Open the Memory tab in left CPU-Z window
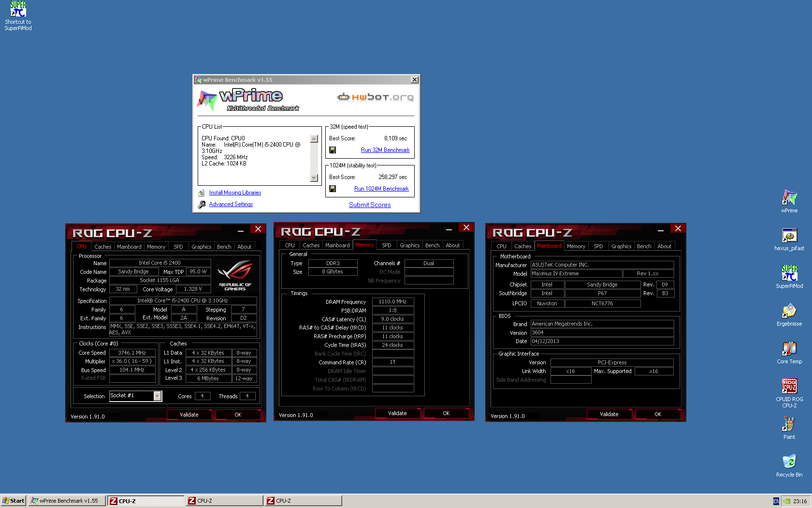Image resolution: width=812 pixels, height=508 pixels. click(156, 247)
